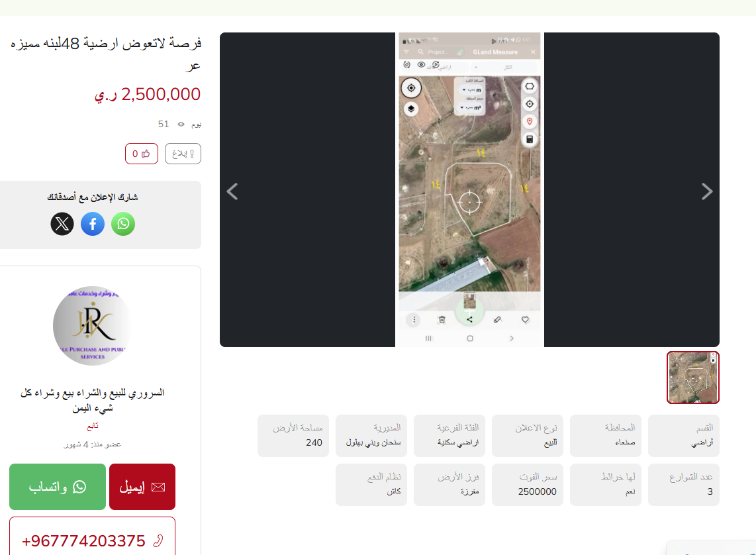756x555 pixels.
Task: Open the seller's JRK profile logo
Action: coord(92,325)
